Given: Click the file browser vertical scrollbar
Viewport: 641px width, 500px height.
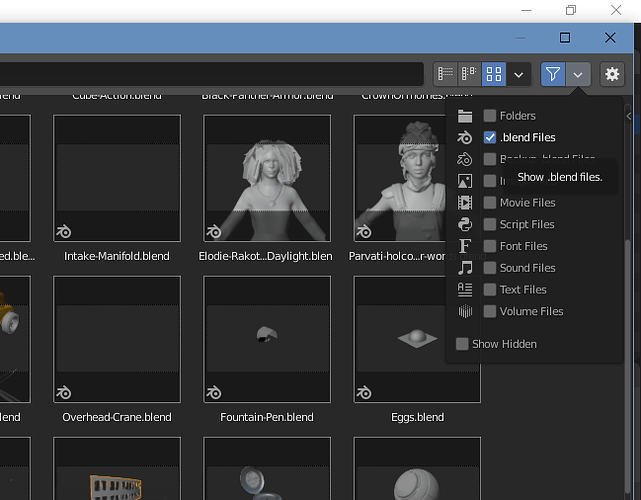Looking at the screenshot, I should click(x=628, y=364).
